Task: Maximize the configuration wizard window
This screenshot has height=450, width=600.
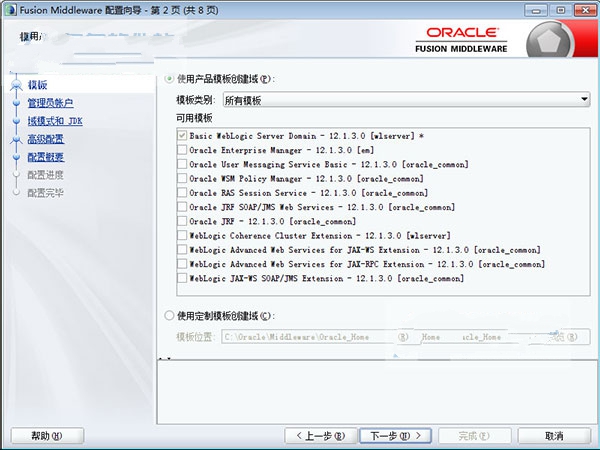Action: (561, 10)
